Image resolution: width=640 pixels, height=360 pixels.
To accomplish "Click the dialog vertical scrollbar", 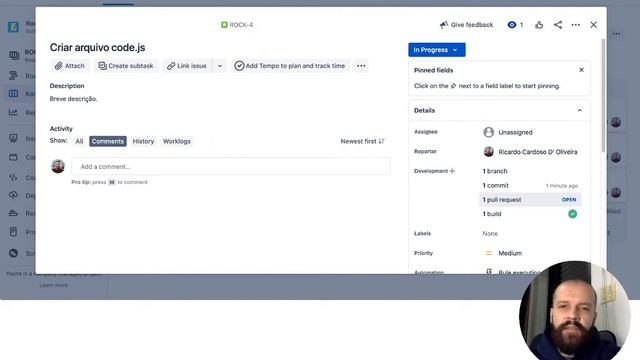I will tap(603, 96).
